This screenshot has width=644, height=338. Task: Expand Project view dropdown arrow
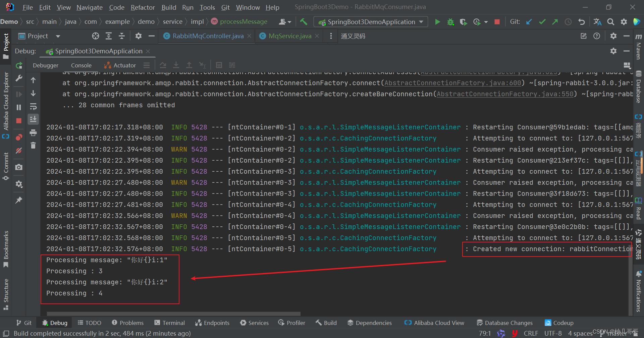pyautogui.click(x=58, y=36)
